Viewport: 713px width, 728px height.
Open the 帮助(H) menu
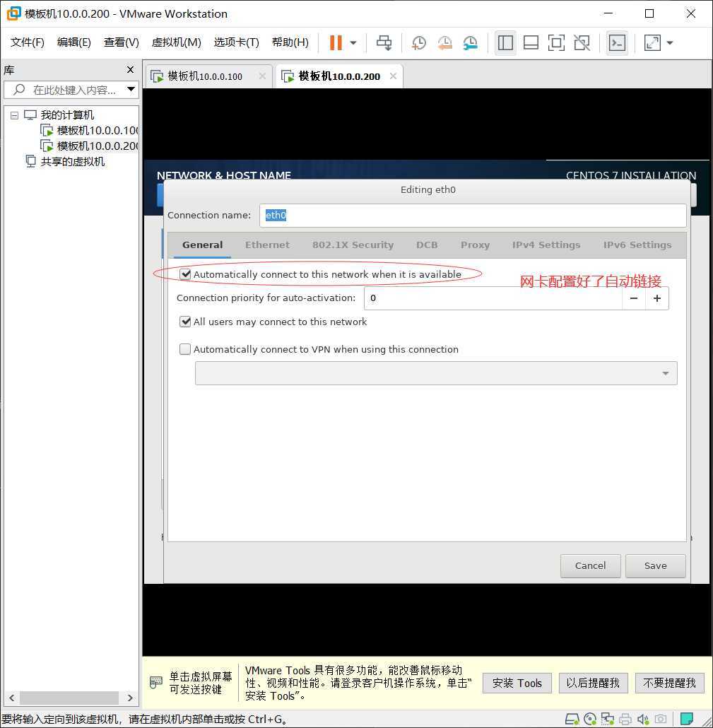coord(290,42)
